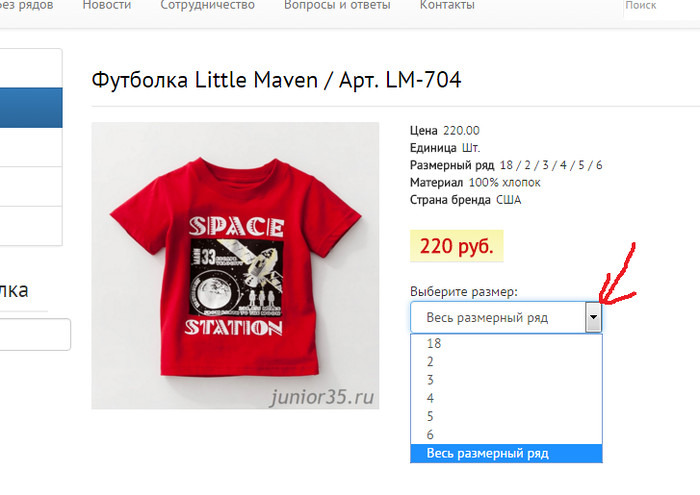Open 'Вопросы и ответы' page
This screenshot has height=495, width=700.
337,5
